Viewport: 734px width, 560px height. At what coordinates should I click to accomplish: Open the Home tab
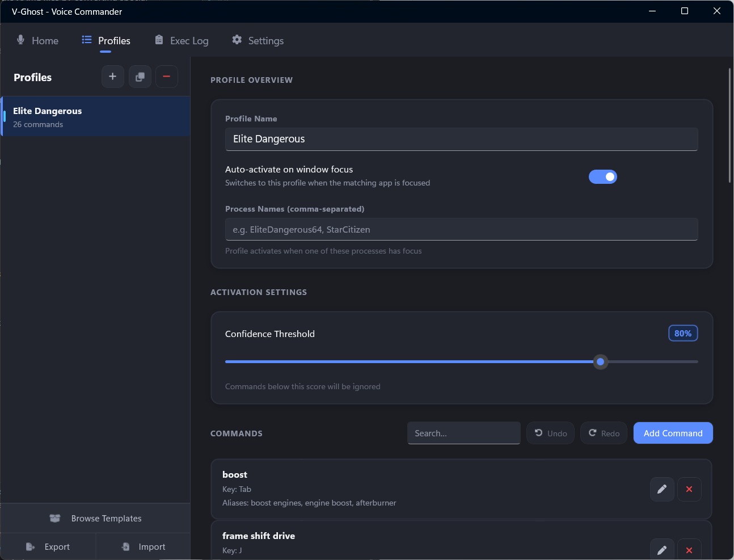[x=37, y=41]
